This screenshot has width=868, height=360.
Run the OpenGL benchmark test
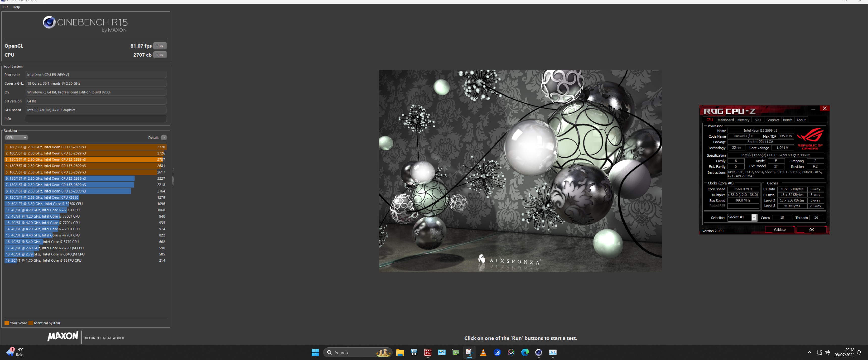point(160,46)
